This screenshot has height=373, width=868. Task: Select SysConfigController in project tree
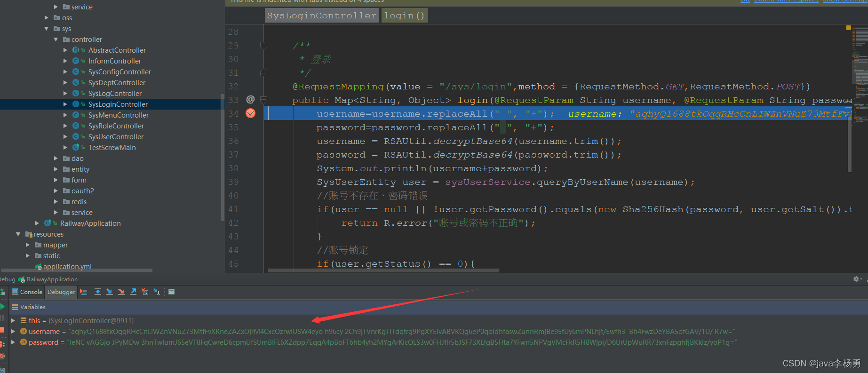[x=120, y=72]
